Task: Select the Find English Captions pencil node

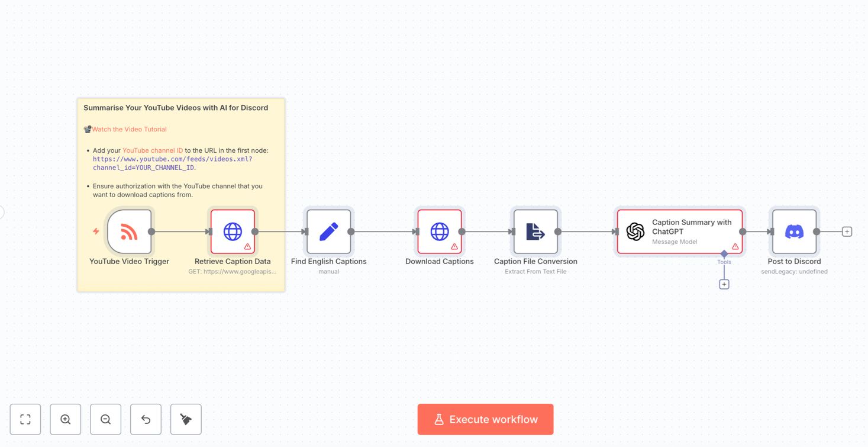Action: (x=329, y=231)
